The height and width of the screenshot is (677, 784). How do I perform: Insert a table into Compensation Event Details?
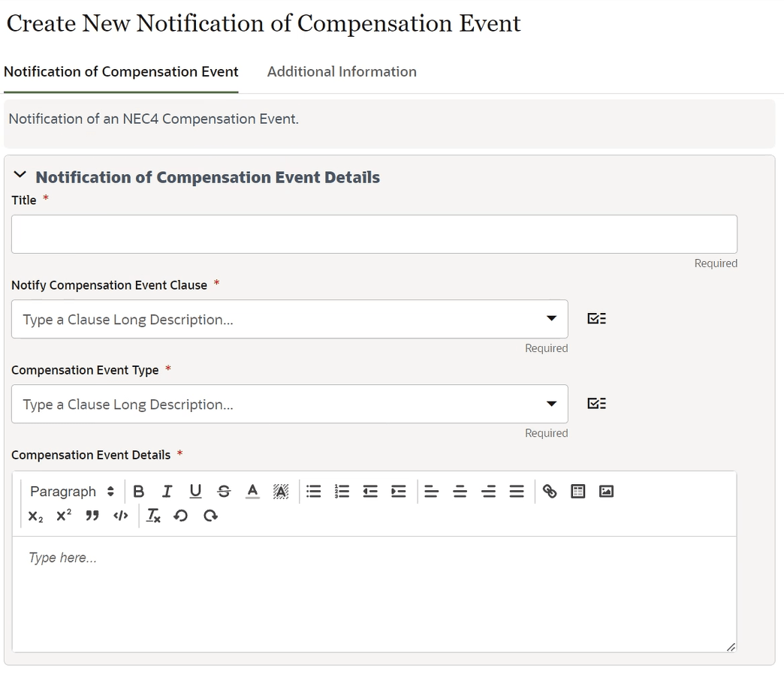577,492
